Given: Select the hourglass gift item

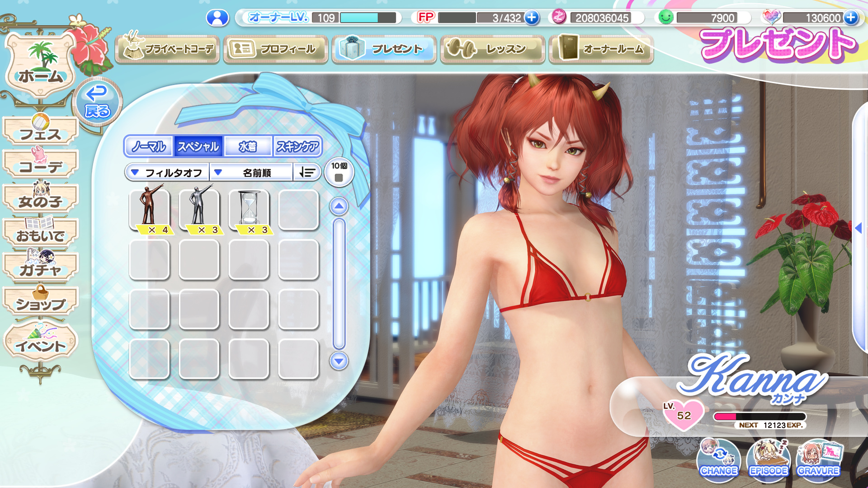Looking at the screenshot, I should pos(249,211).
